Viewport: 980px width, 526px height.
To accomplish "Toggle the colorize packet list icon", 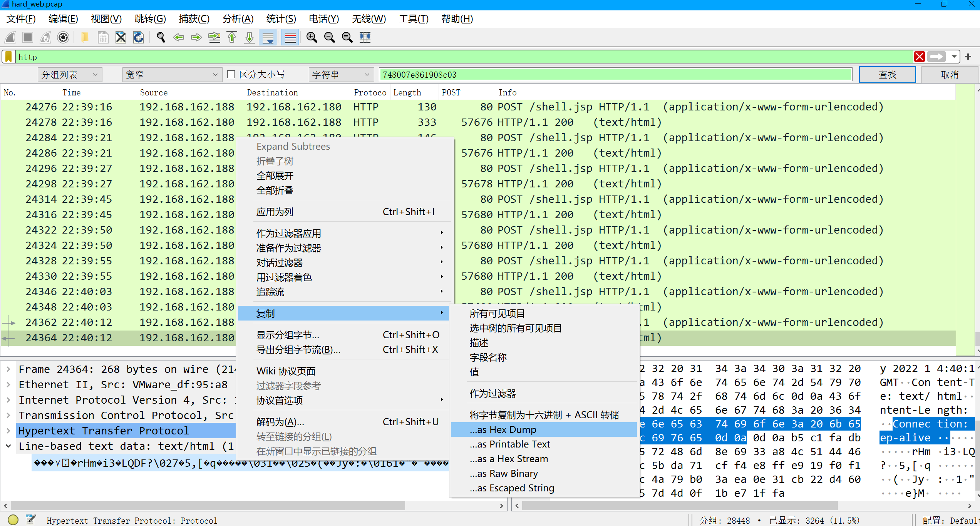I will (290, 37).
